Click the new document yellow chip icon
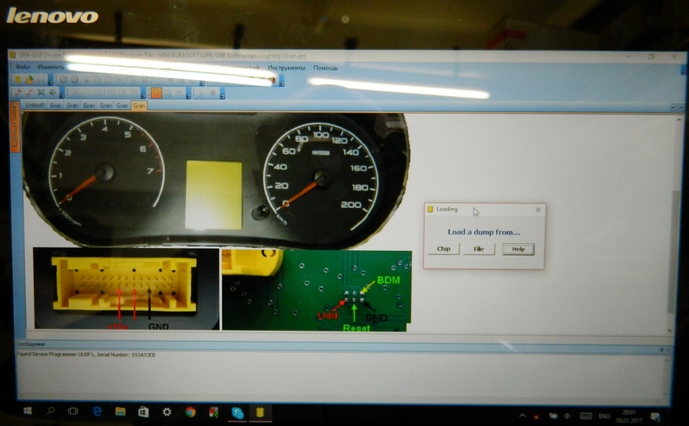The width and height of the screenshot is (689, 426). point(18,80)
